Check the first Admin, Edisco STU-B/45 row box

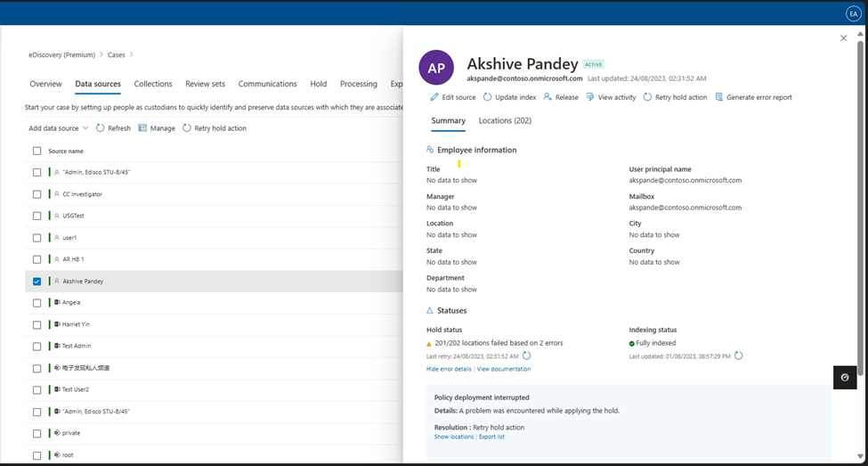37,172
